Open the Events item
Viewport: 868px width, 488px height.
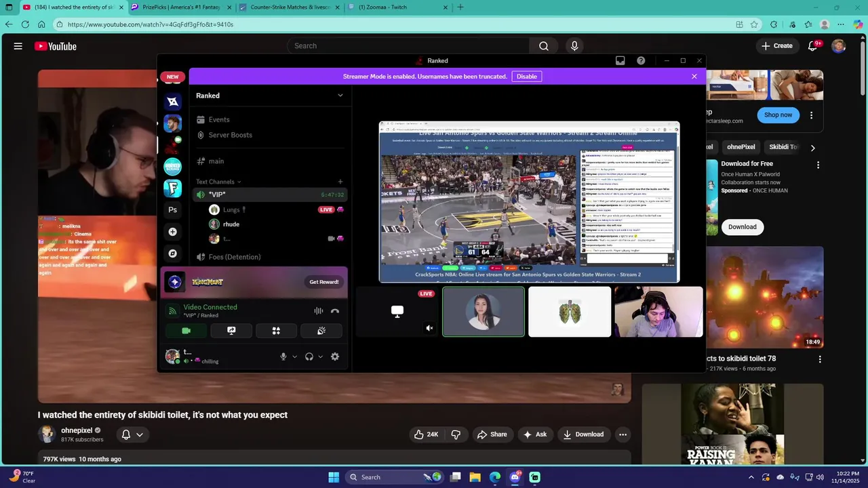pos(270,119)
